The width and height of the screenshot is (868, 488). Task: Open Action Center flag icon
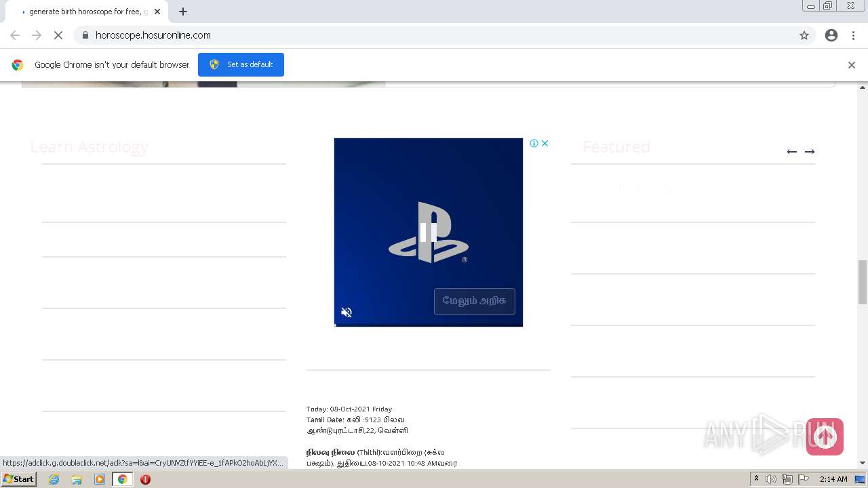804,479
